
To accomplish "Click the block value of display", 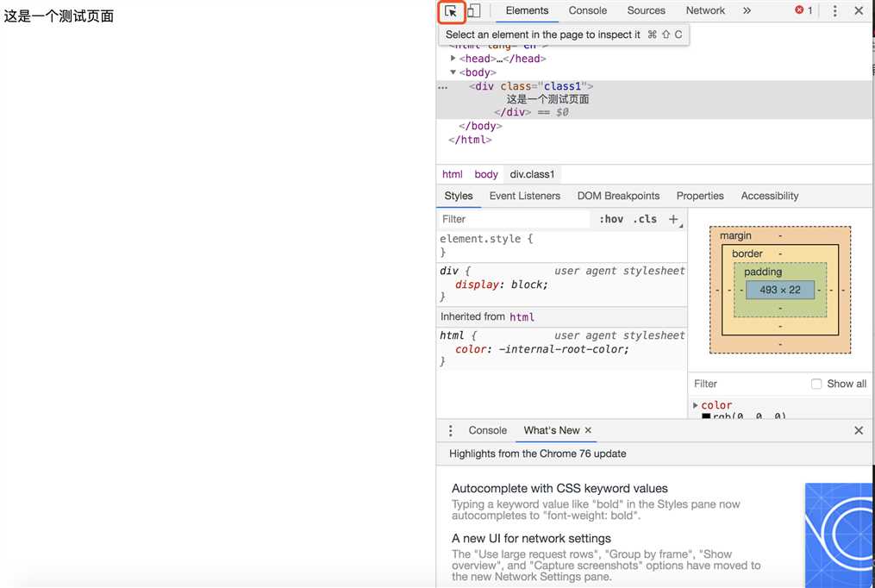I will [528, 285].
